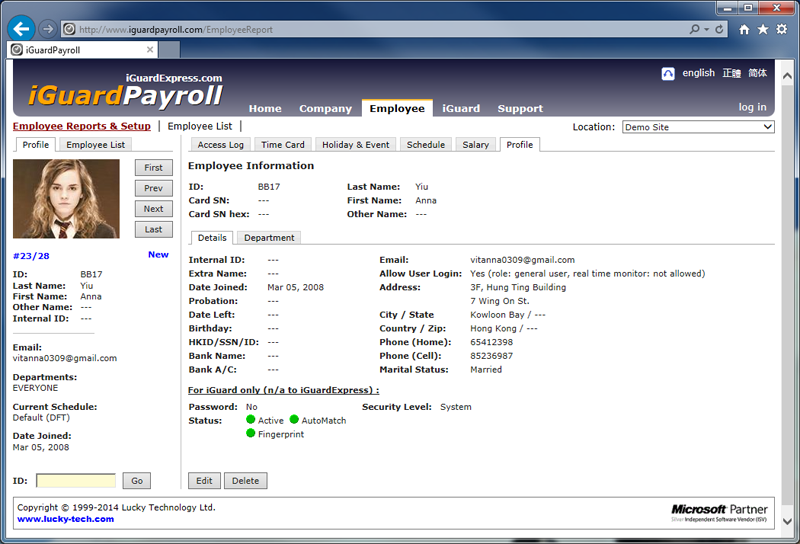
Task: Click the Edit button
Action: point(204,481)
